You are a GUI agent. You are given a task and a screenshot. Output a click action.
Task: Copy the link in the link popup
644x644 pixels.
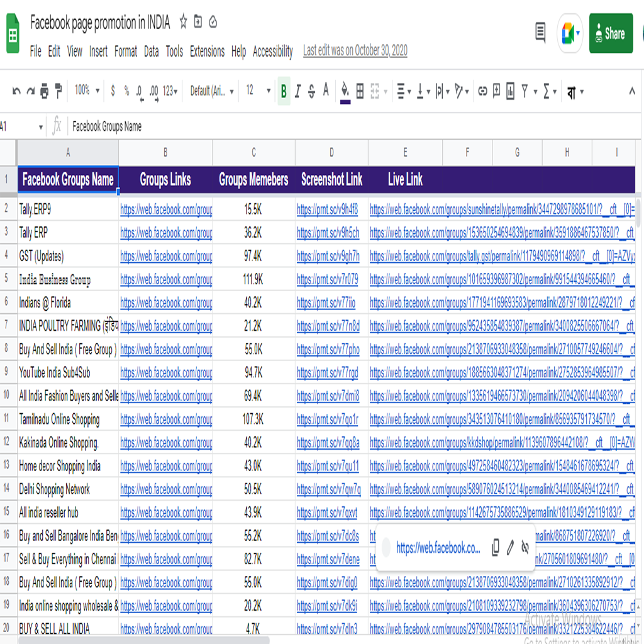(x=496, y=547)
